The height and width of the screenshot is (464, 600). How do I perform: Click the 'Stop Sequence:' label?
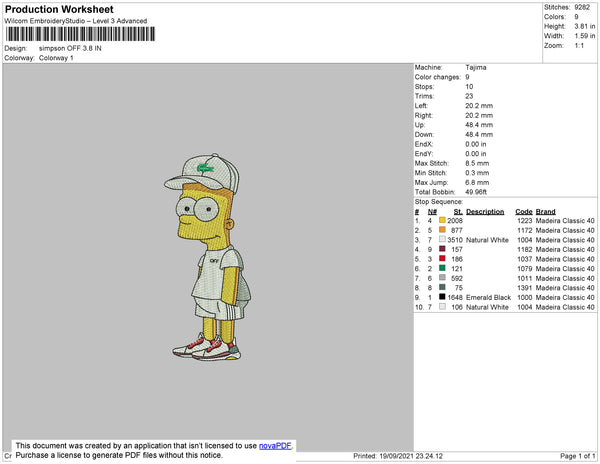(439, 202)
